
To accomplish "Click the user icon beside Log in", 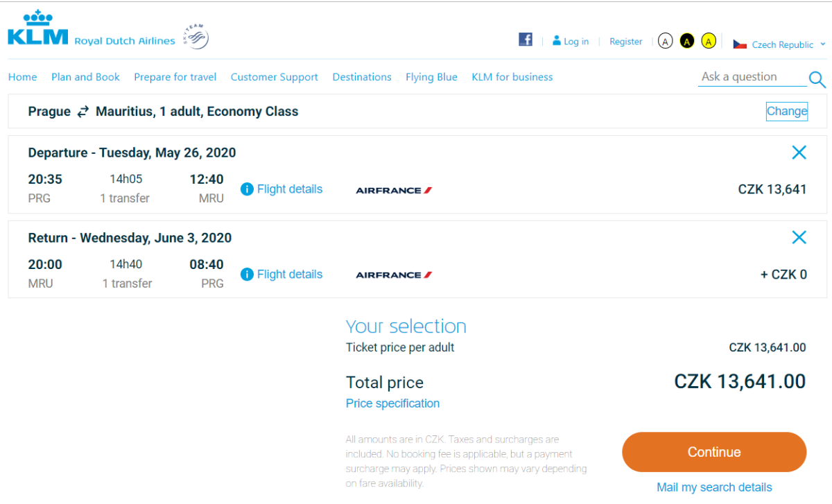I will 556,41.
